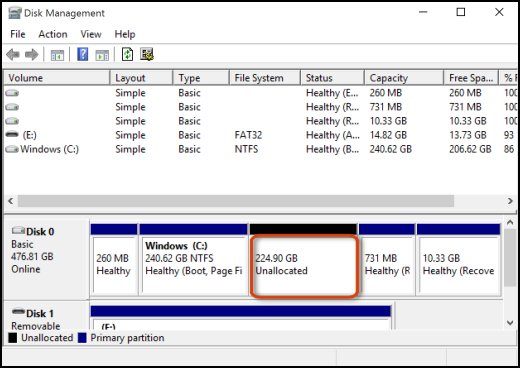This screenshot has width=520, height=368.
Task: Click the Healthy (B... status cell
Action: tap(332, 149)
